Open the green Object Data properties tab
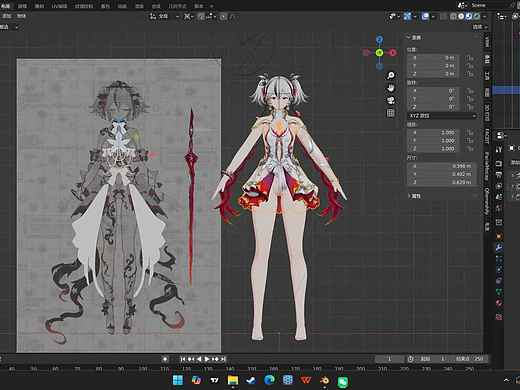The height and width of the screenshot is (390, 520). 499,292
